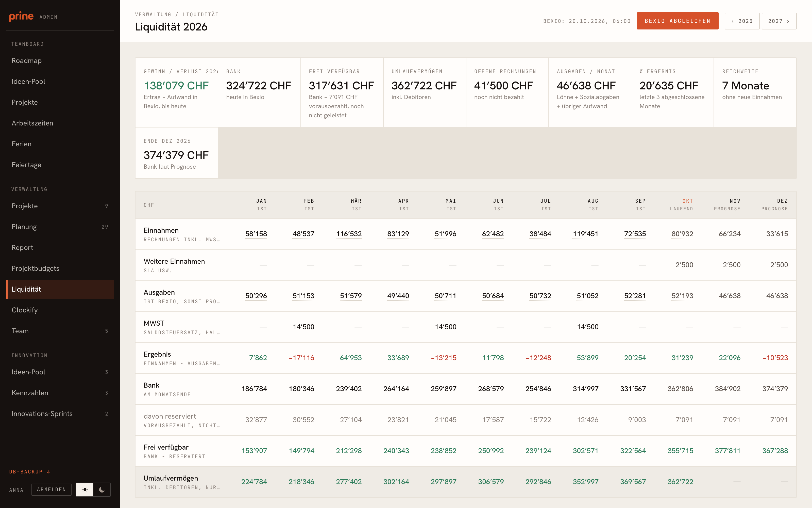Click Ausgaben value 51'153 for Feb
This screenshot has width=812, height=508.
pos(303,296)
